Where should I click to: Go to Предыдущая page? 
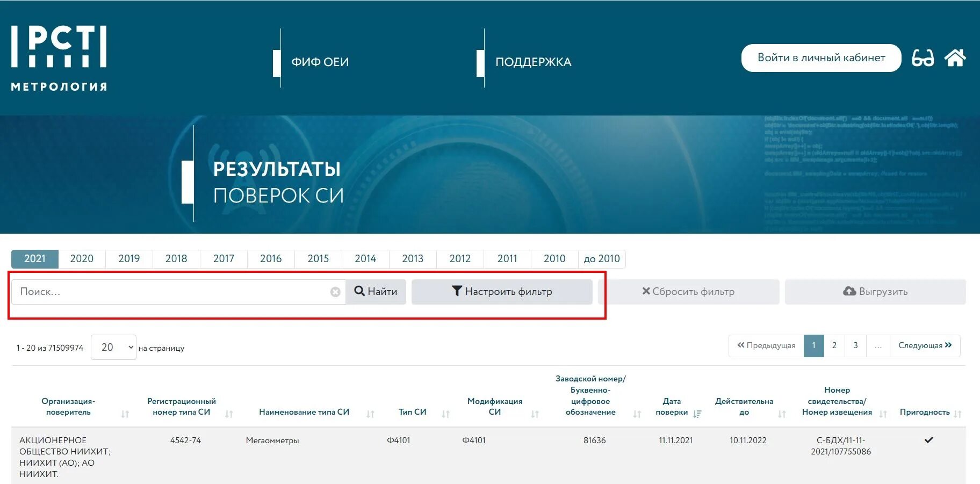[x=766, y=346]
